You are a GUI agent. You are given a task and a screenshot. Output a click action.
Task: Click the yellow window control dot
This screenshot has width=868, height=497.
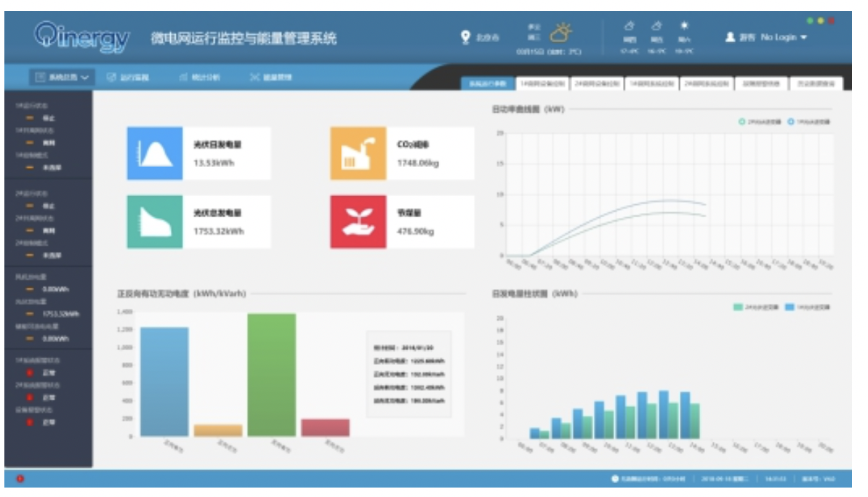(821, 21)
